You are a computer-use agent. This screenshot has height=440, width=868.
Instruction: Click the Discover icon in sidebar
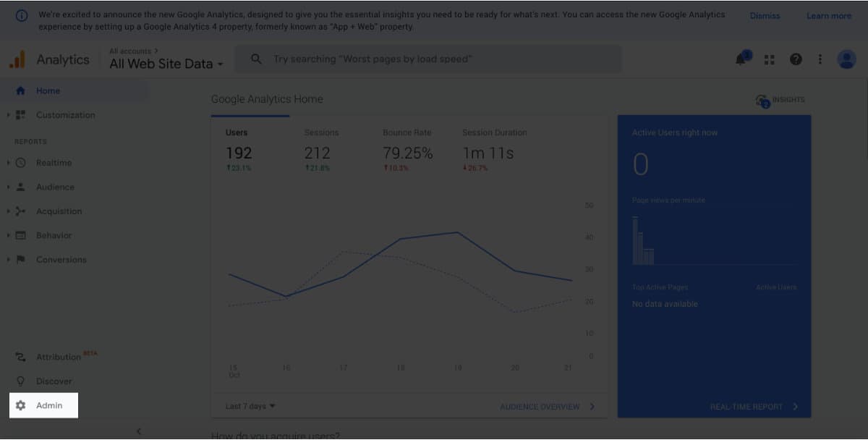tap(22, 381)
